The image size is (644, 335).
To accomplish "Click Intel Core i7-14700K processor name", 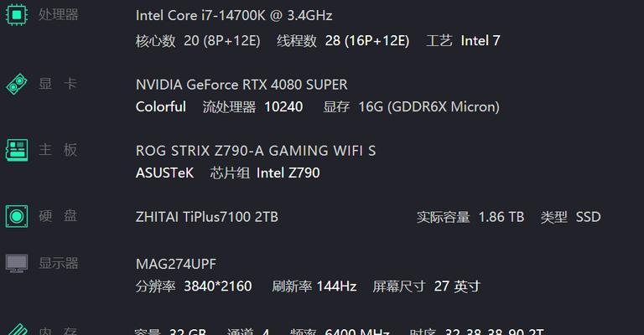I will click(234, 16).
